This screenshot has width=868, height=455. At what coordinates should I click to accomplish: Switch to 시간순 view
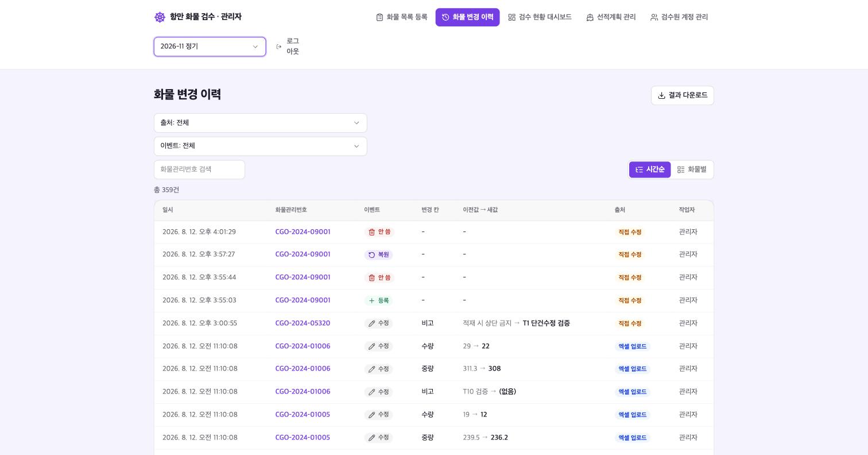click(650, 169)
